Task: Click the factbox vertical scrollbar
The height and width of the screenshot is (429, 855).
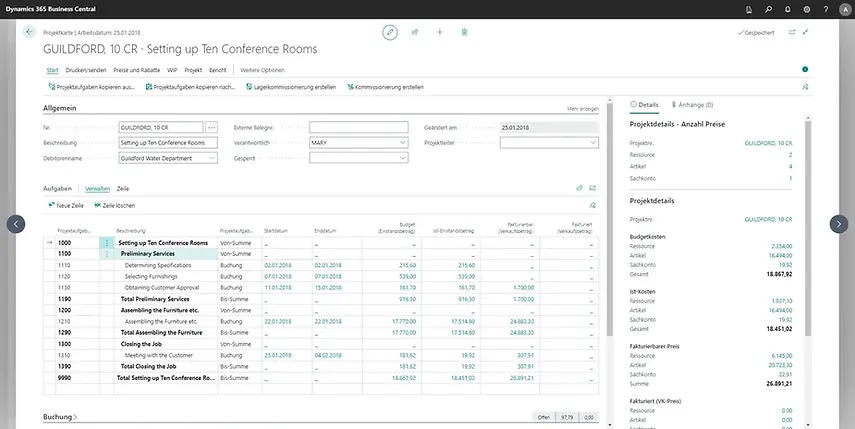Action: click(x=808, y=229)
